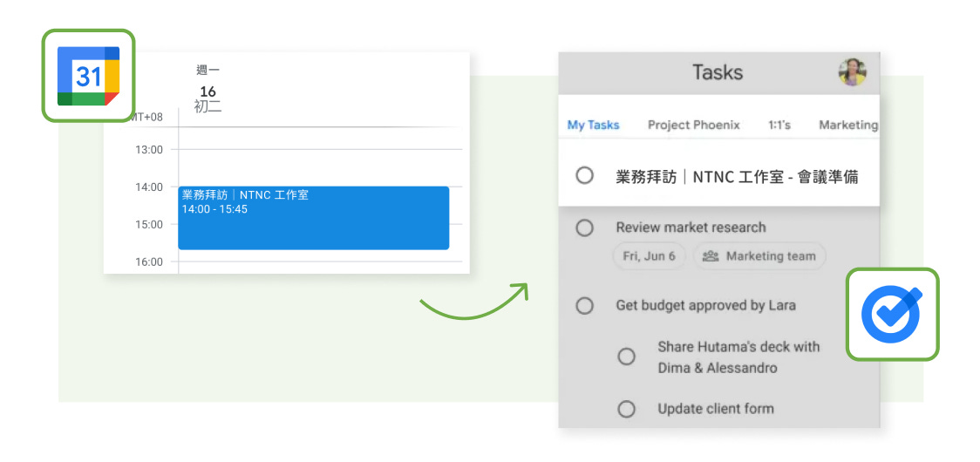Go to the Marketing tab
980x462 pixels.
click(848, 125)
